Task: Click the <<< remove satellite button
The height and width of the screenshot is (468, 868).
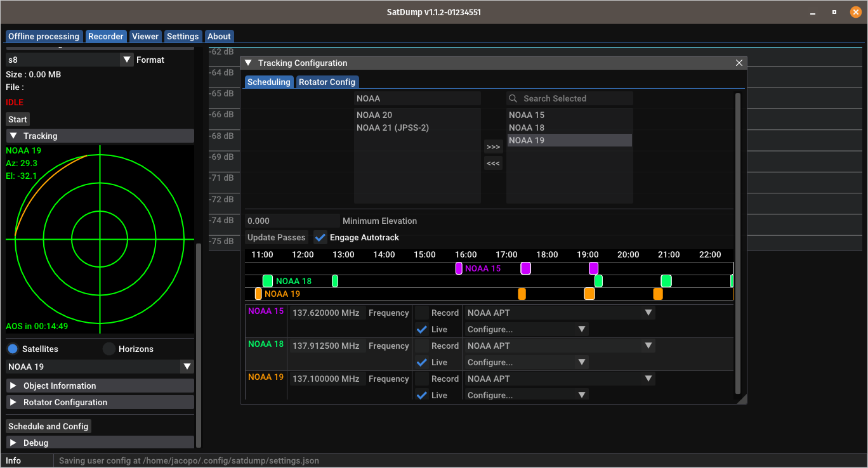Action: [x=493, y=164]
